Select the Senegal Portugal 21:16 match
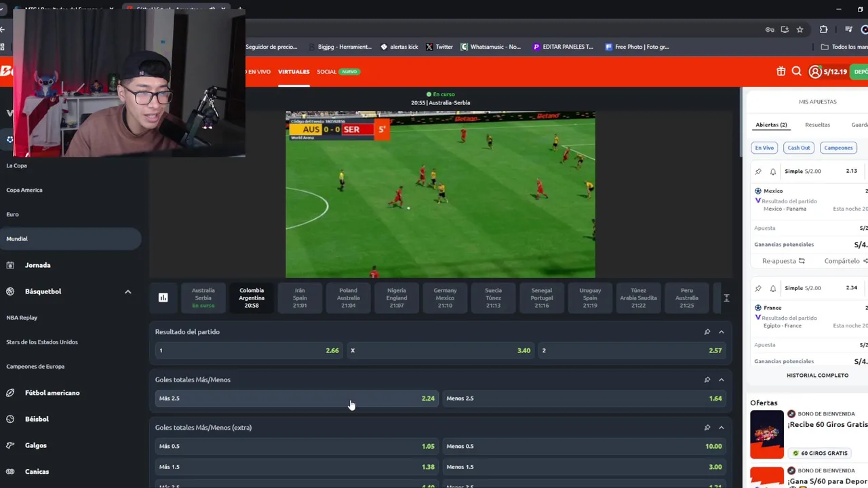868x488 pixels. click(542, 298)
